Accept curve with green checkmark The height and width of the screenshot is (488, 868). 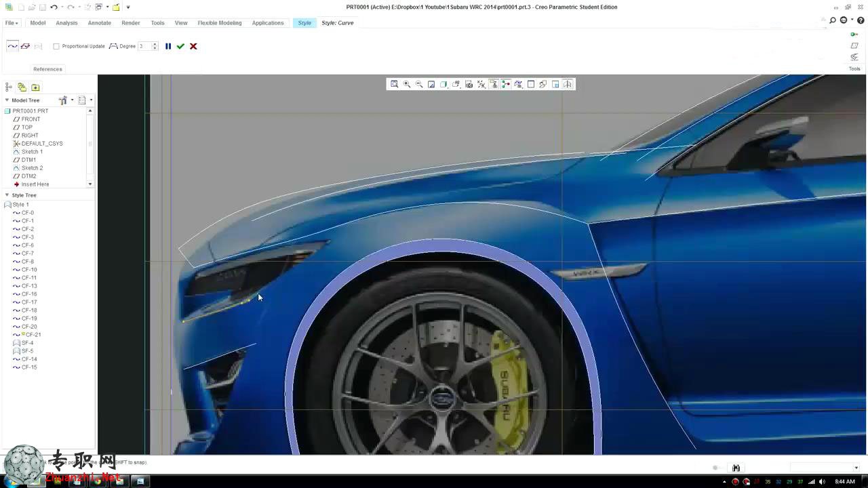pyautogui.click(x=180, y=46)
